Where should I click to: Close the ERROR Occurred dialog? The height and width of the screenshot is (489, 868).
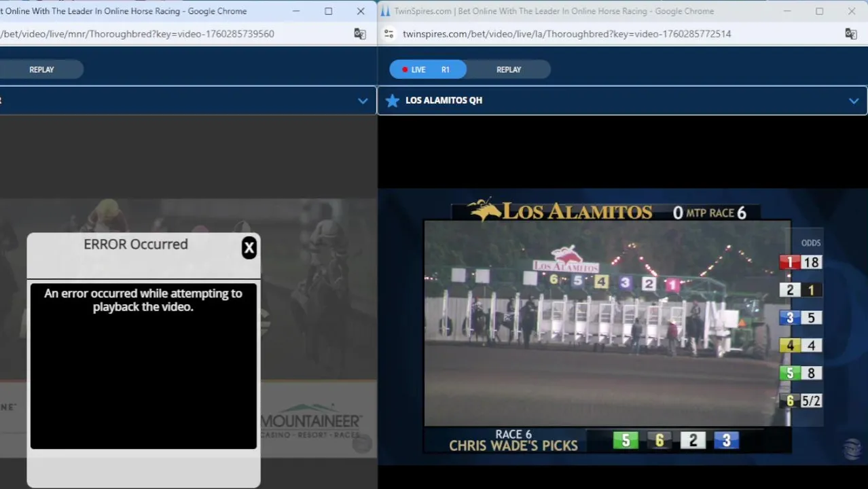pos(249,248)
